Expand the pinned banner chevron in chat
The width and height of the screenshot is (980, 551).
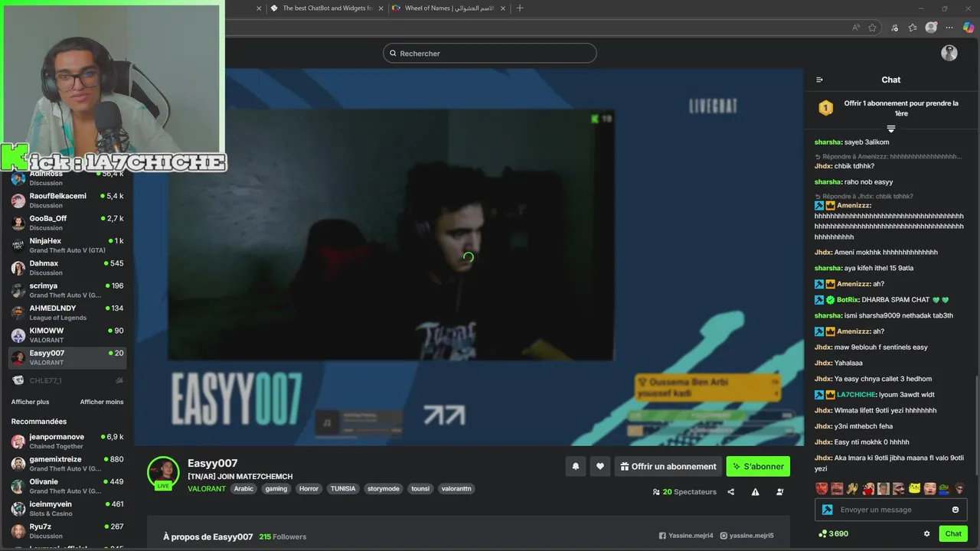tap(891, 129)
